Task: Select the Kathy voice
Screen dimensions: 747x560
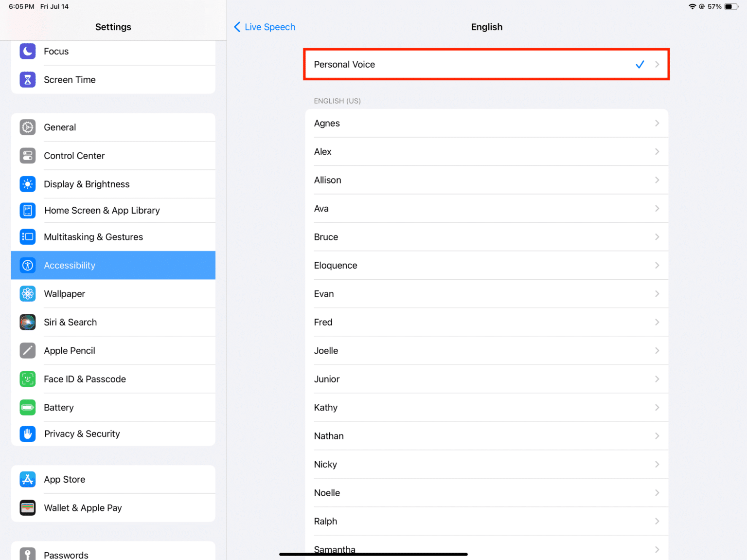Action: (x=486, y=407)
